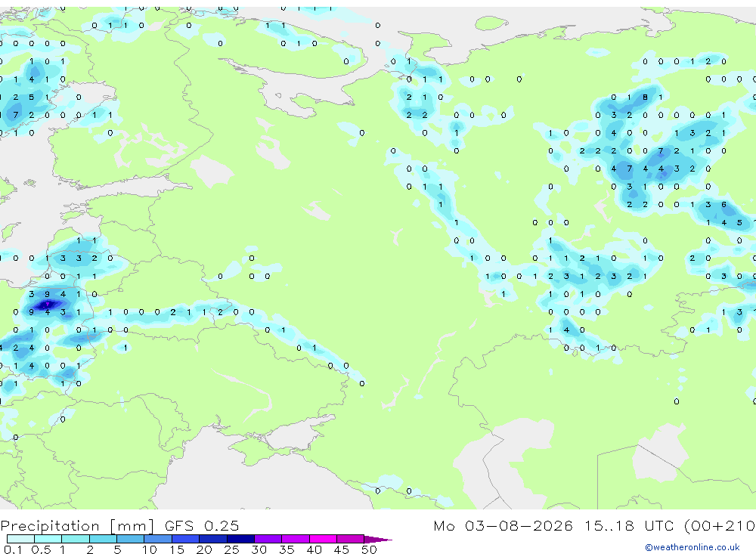Click the '15..18 UTC' time range text
Screen dimensions: 756x554
[x=631, y=525]
